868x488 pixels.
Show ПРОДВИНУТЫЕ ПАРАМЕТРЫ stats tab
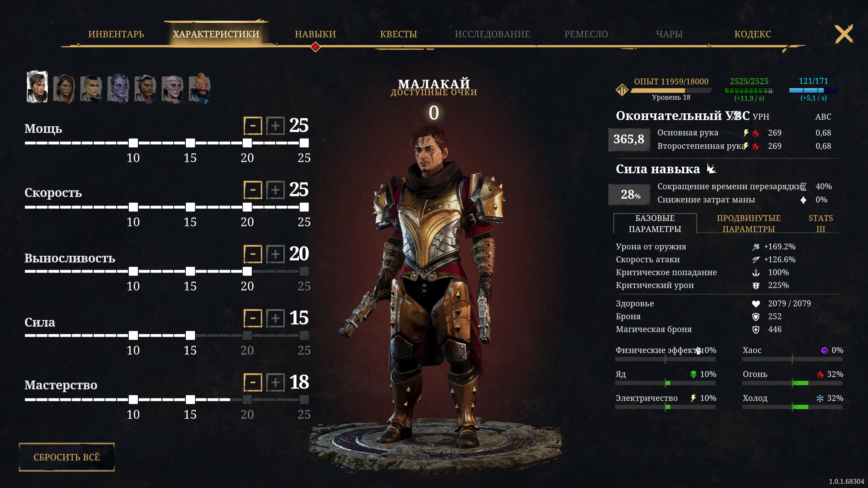[x=748, y=223]
